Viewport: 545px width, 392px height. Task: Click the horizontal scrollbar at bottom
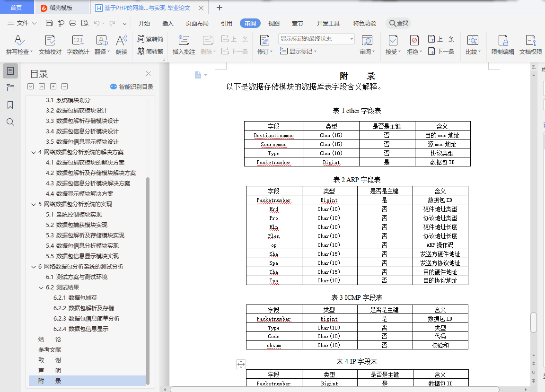point(334,389)
